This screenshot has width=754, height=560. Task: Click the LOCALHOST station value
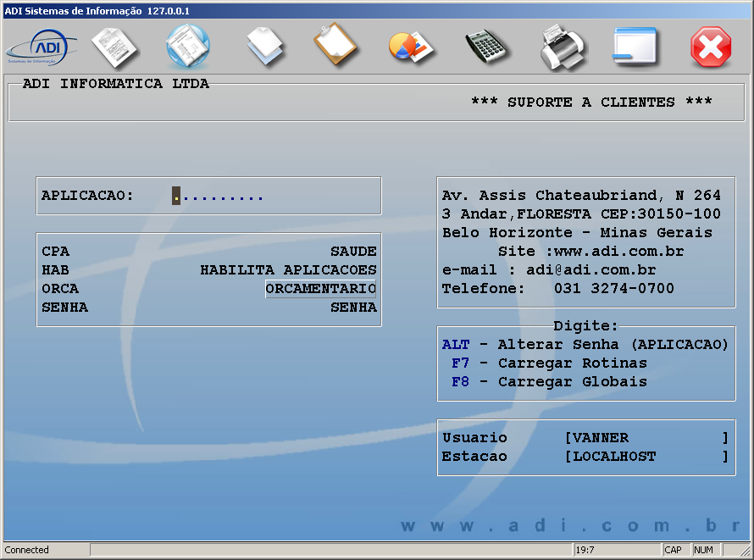click(x=614, y=457)
